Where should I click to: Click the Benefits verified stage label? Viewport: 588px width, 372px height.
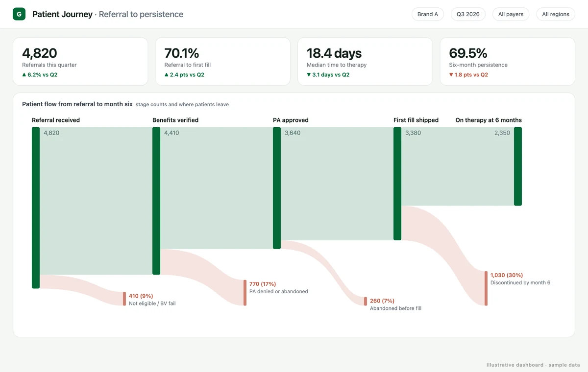tap(175, 120)
